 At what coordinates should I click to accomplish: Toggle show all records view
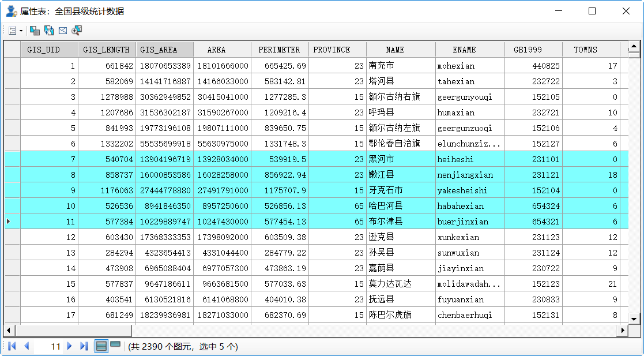point(101,346)
